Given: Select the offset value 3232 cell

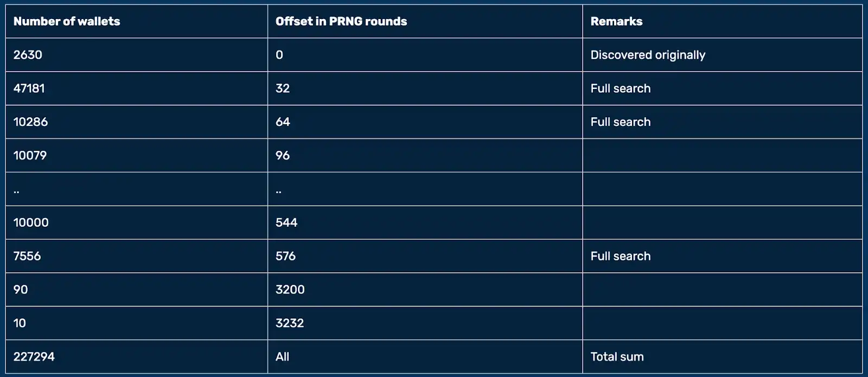Looking at the screenshot, I should coord(290,323).
